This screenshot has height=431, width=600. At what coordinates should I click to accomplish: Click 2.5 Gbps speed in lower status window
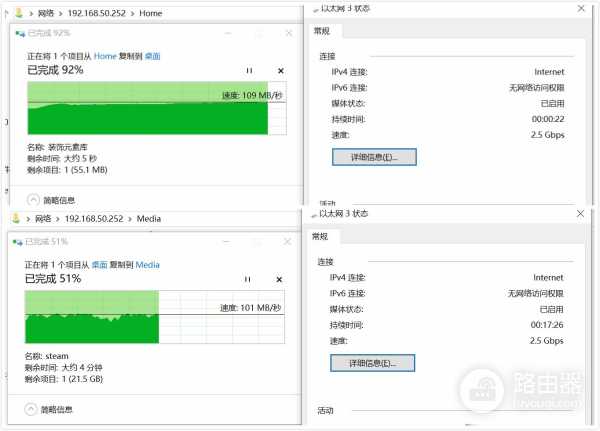coord(546,341)
